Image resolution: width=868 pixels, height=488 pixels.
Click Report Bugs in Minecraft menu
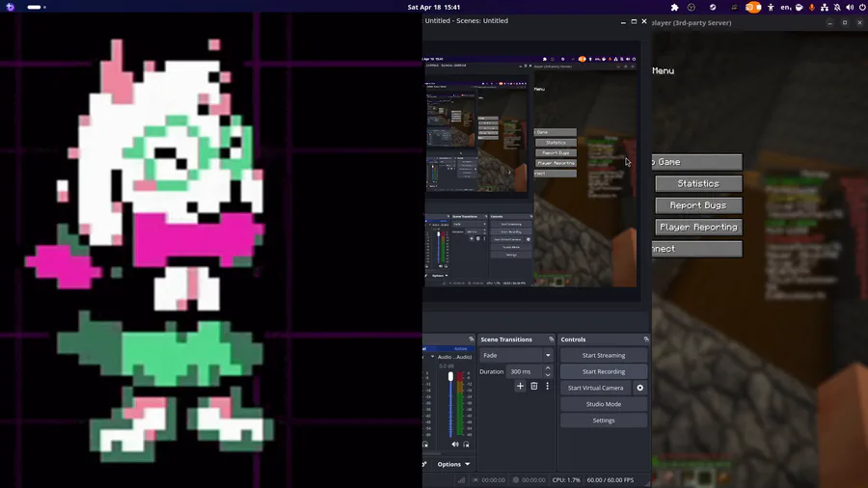point(698,205)
